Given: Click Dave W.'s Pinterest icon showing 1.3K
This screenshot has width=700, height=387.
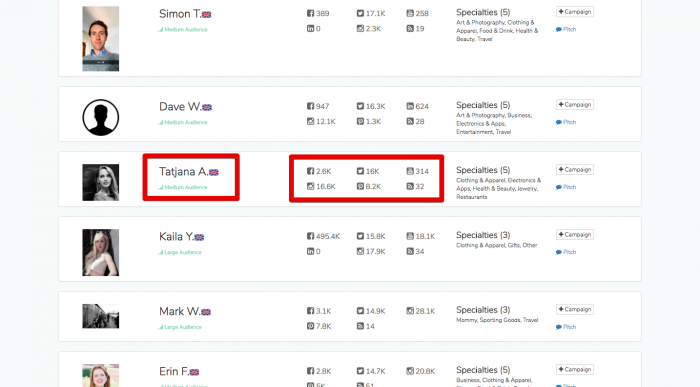Looking at the screenshot, I should 360,121.
